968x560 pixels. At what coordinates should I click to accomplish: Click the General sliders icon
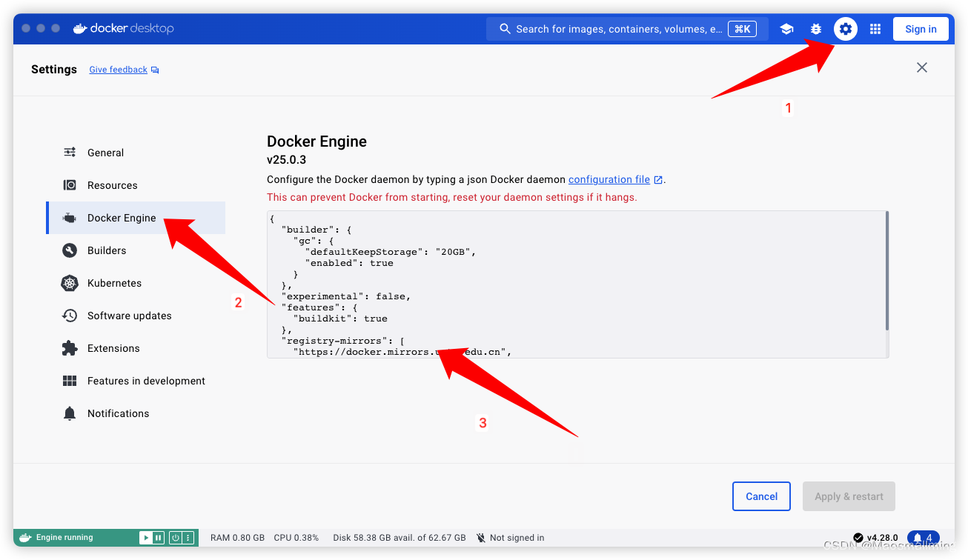tap(70, 153)
